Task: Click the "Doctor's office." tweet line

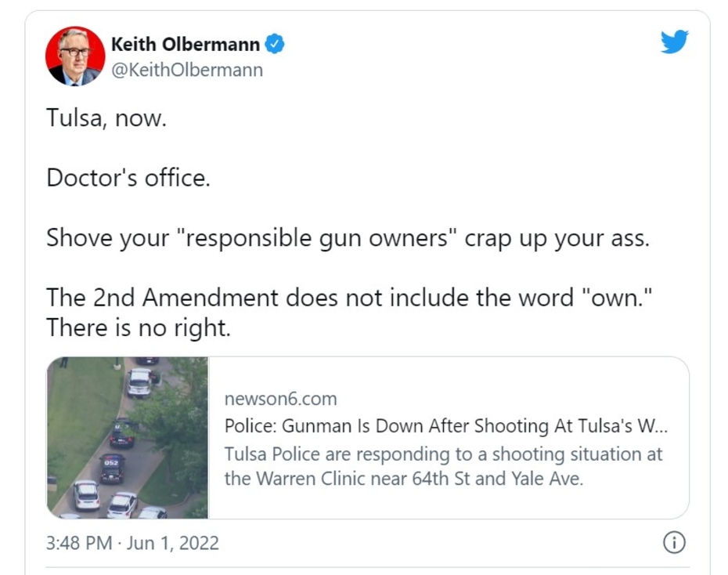Action: click(128, 178)
